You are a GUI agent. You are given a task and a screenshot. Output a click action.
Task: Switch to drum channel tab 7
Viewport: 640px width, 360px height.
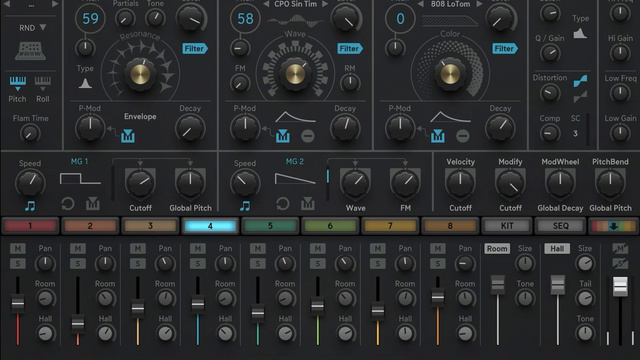tap(390, 226)
